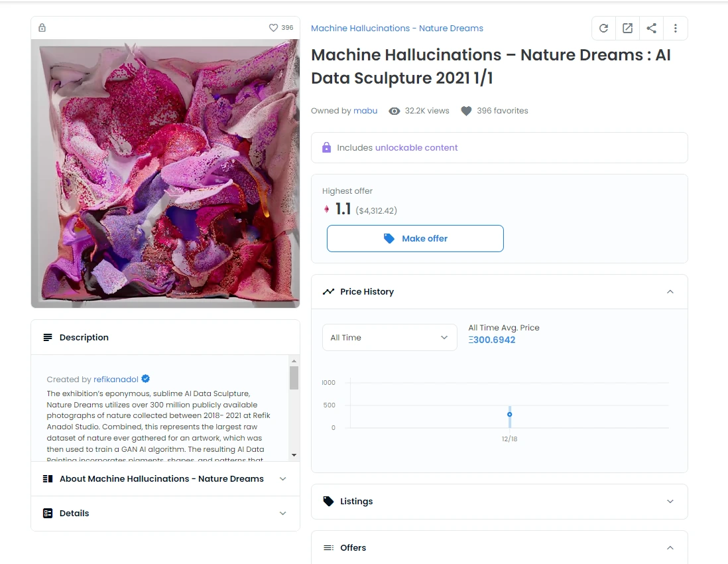
Task: Click the eye icon beside 32.2K views
Action: tap(394, 111)
